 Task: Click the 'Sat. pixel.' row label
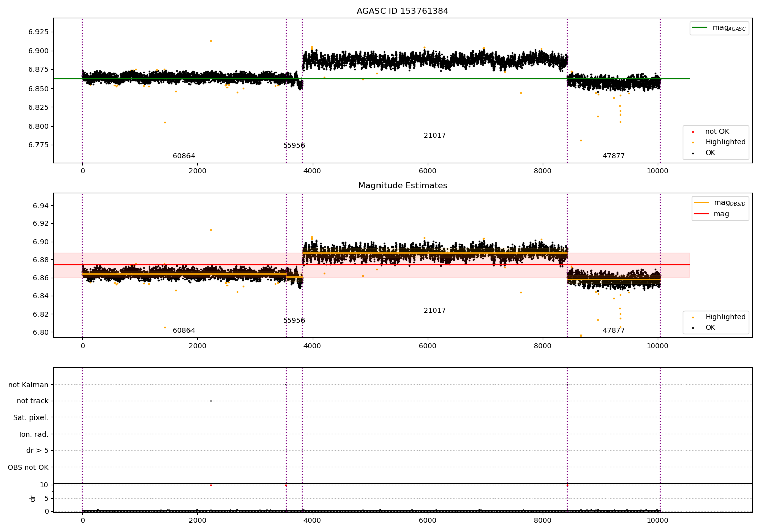point(31,418)
